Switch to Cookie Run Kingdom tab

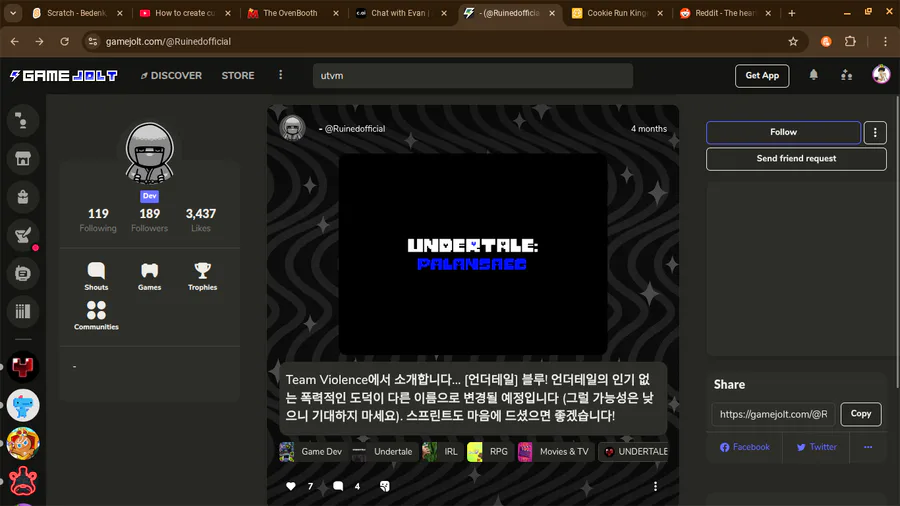coord(616,13)
